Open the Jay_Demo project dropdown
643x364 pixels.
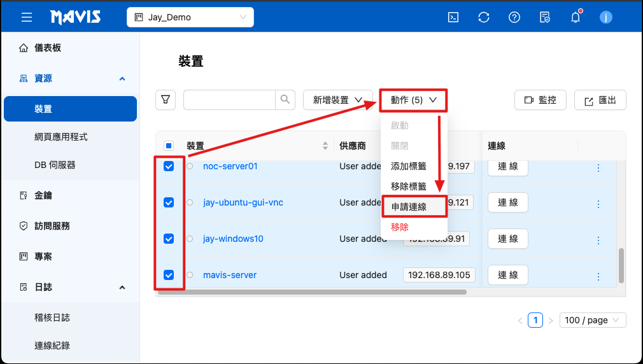[x=190, y=18]
